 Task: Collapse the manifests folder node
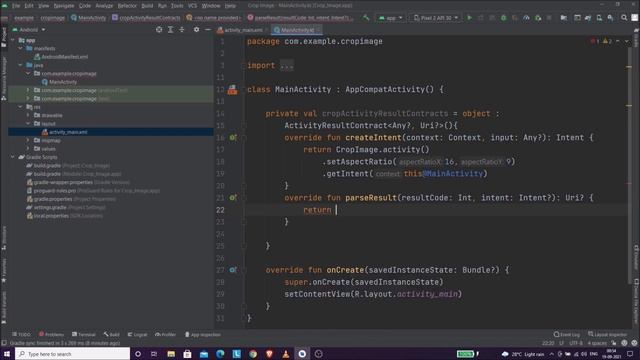point(20,48)
